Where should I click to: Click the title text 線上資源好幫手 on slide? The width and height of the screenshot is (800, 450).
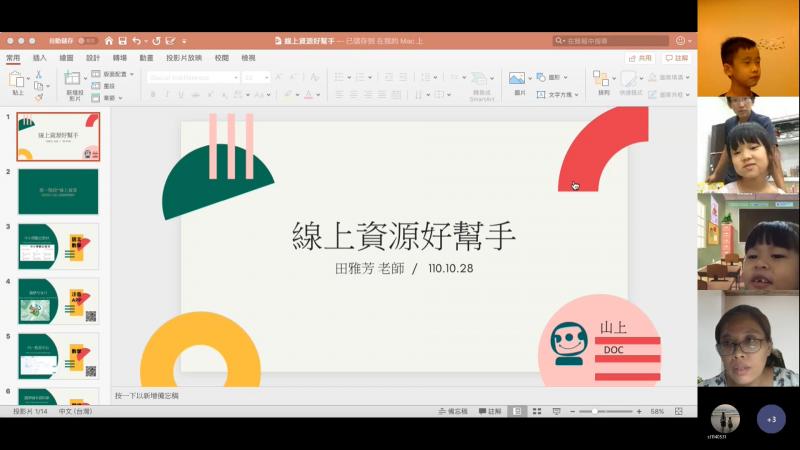(404, 236)
